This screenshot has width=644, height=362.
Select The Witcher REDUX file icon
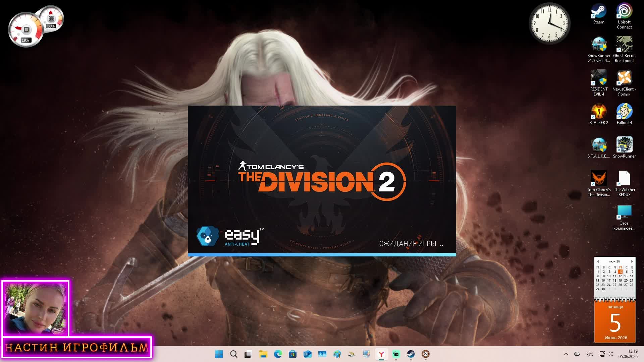click(624, 184)
